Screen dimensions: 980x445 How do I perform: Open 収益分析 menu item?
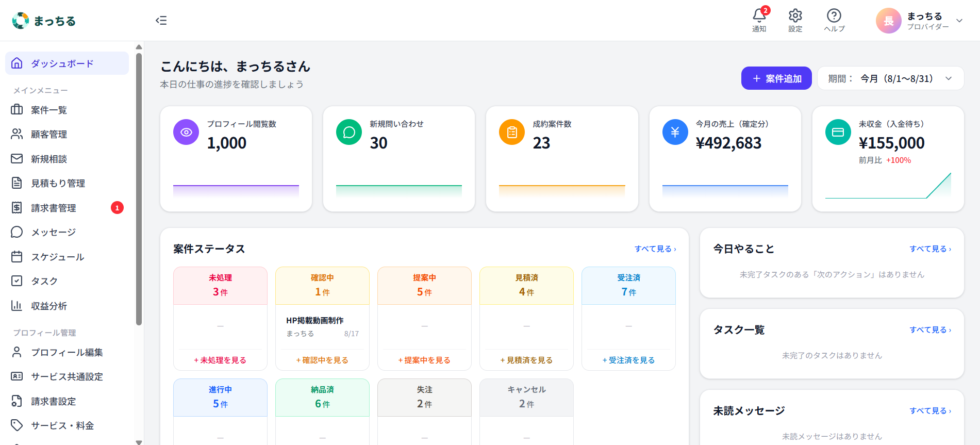pos(67,306)
